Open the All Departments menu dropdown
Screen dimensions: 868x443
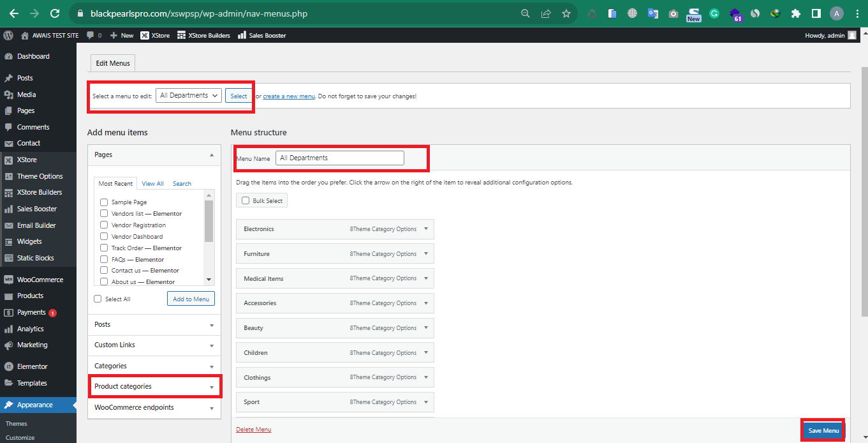pyautogui.click(x=189, y=95)
